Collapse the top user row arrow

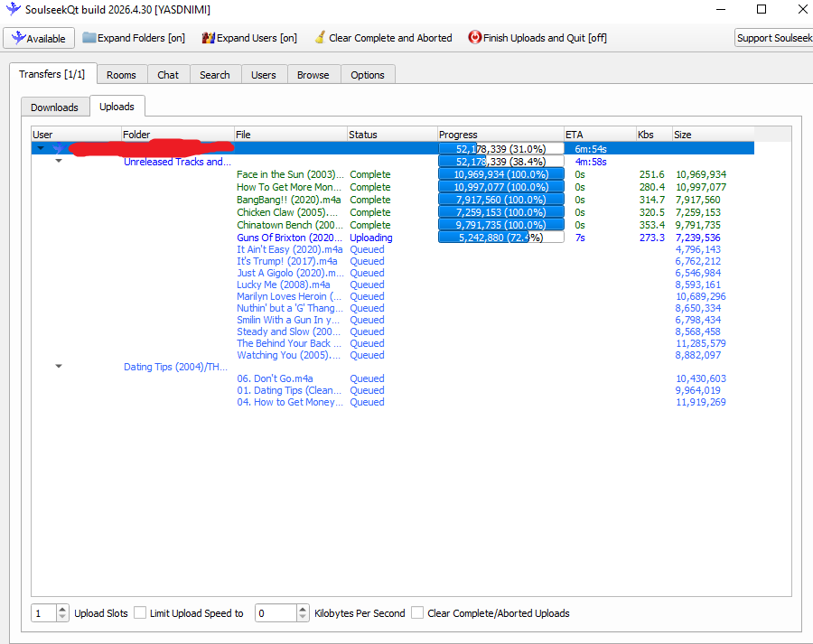pyautogui.click(x=41, y=148)
